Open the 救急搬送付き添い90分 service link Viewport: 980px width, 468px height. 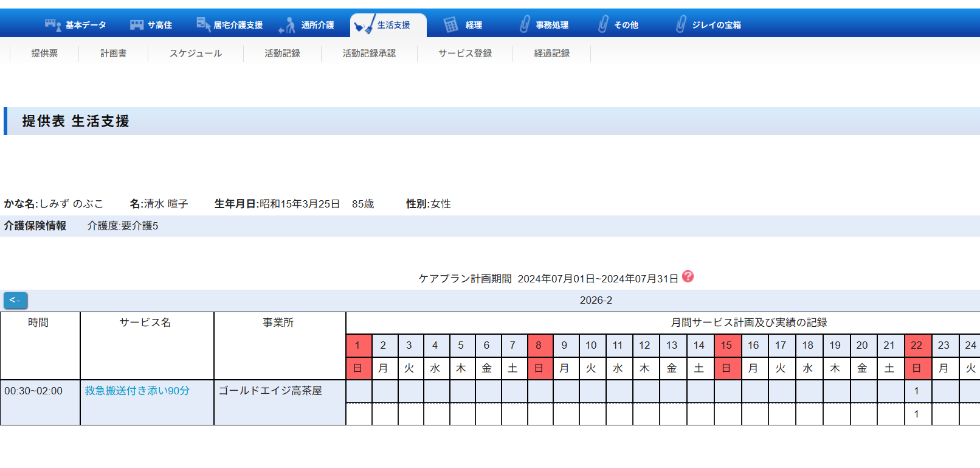[137, 391]
